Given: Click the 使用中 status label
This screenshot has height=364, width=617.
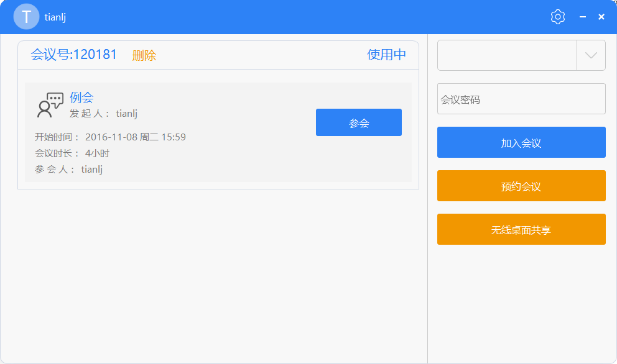Looking at the screenshot, I should [x=386, y=55].
